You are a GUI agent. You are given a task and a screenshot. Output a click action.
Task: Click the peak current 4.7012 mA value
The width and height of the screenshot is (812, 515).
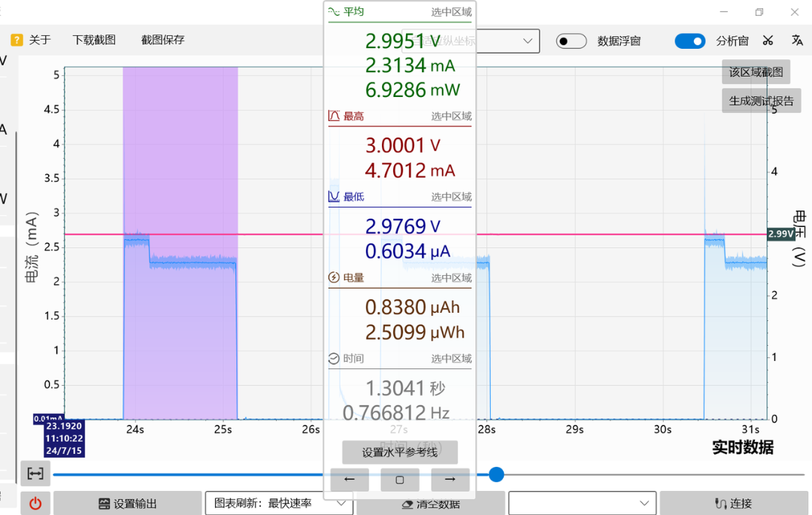click(411, 170)
